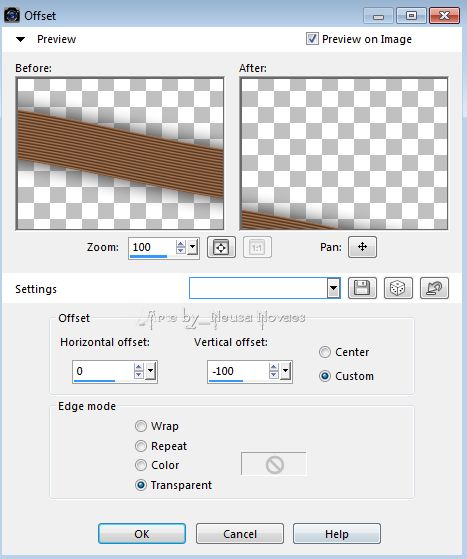The width and height of the screenshot is (467, 559).
Task: Click the Paint Shop Pro icon in title bar
Action: (12, 15)
